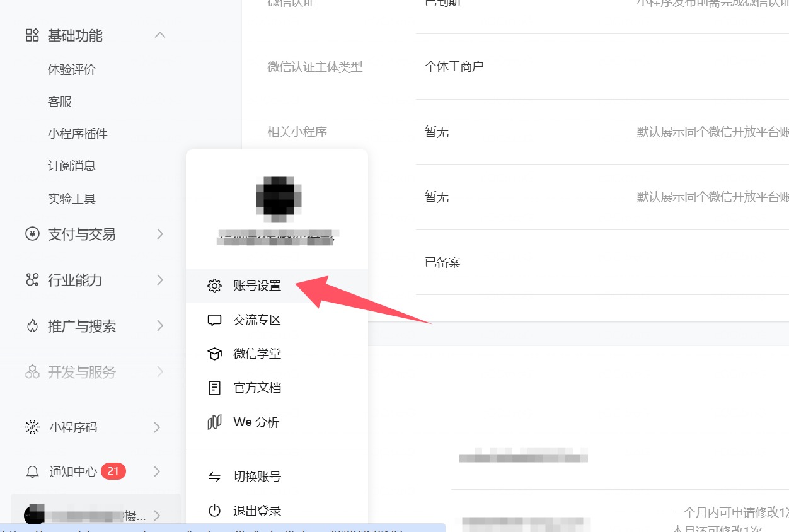Open 客服 sidebar link
789x532 pixels.
[x=60, y=101]
